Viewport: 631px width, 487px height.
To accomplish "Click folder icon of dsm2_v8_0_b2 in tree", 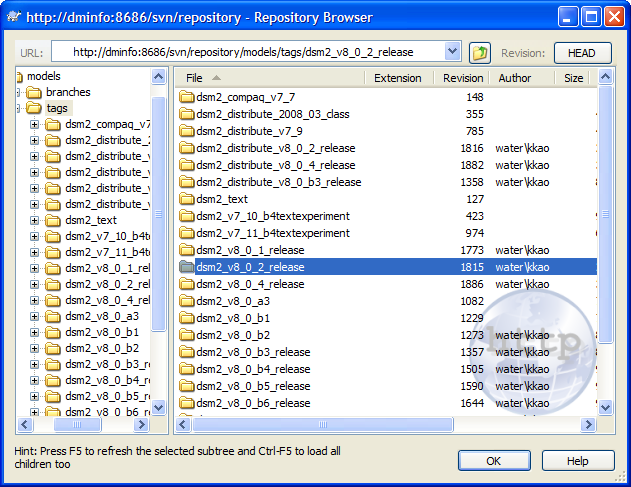I will (x=52, y=349).
